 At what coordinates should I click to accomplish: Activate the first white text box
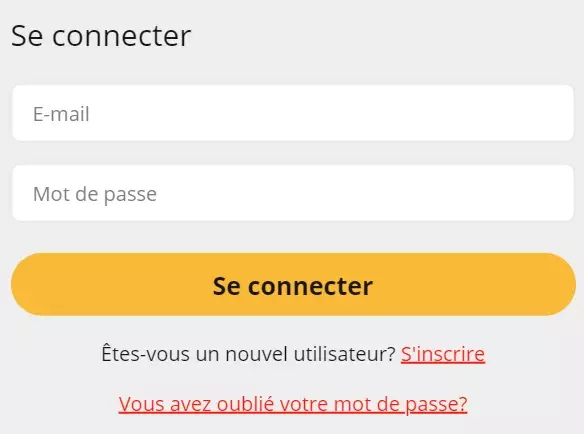pyautogui.click(x=293, y=113)
